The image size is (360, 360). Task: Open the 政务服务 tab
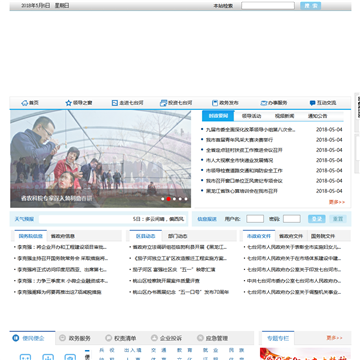(75, 338)
